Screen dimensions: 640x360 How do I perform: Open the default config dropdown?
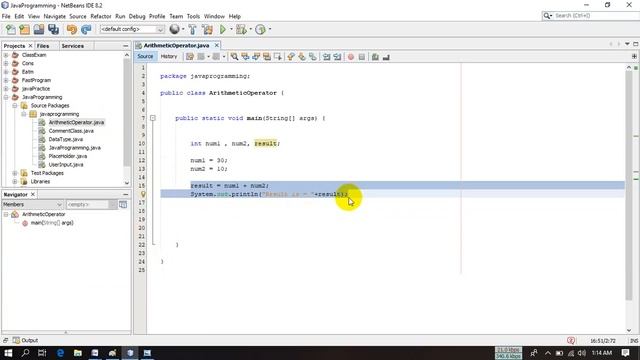132,29
